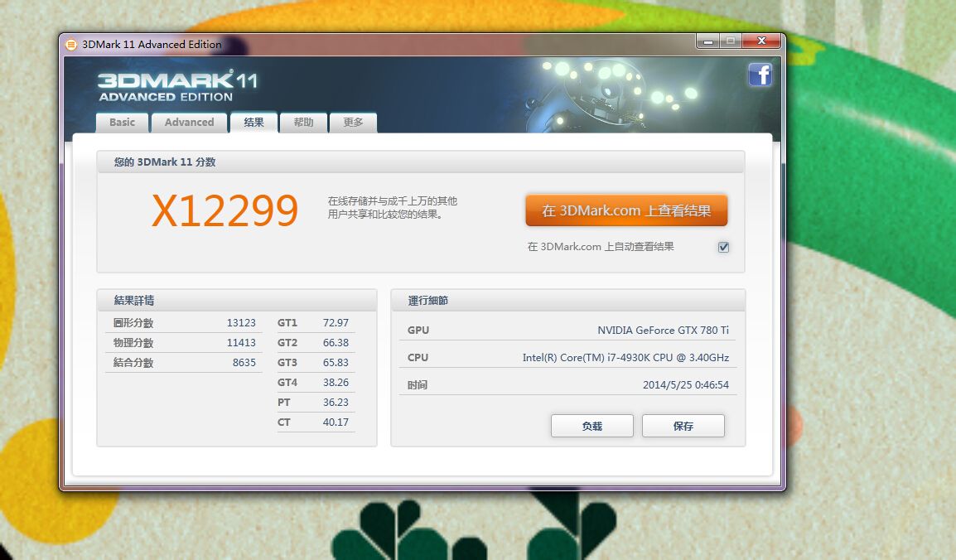Image resolution: width=956 pixels, height=560 pixels.
Task: Click the PT value 36.23
Action: point(336,402)
